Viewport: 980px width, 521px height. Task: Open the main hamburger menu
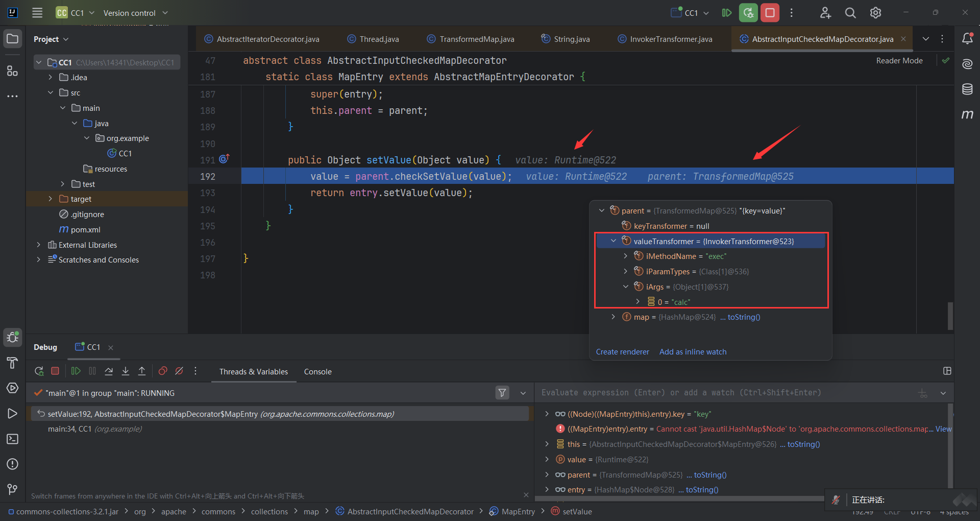[37, 13]
